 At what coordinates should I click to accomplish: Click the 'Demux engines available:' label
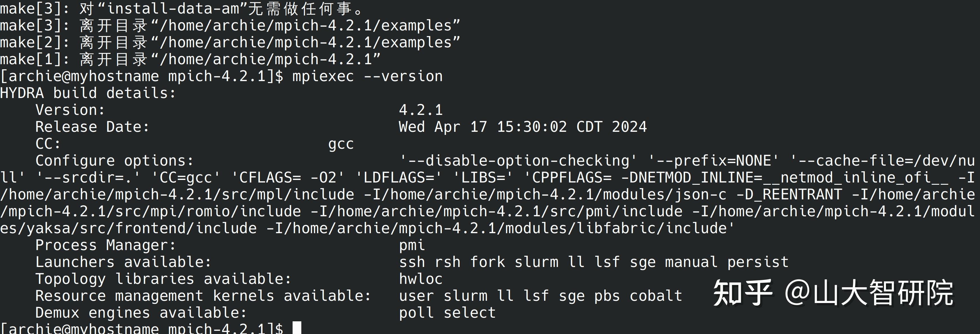(x=141, y=313)
